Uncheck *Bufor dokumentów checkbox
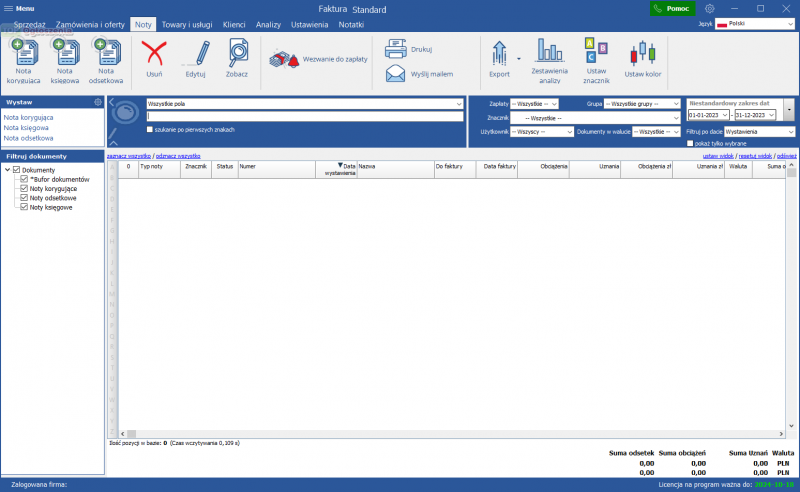The width and height of the screenshot is (800, 492). pos(24,179)
